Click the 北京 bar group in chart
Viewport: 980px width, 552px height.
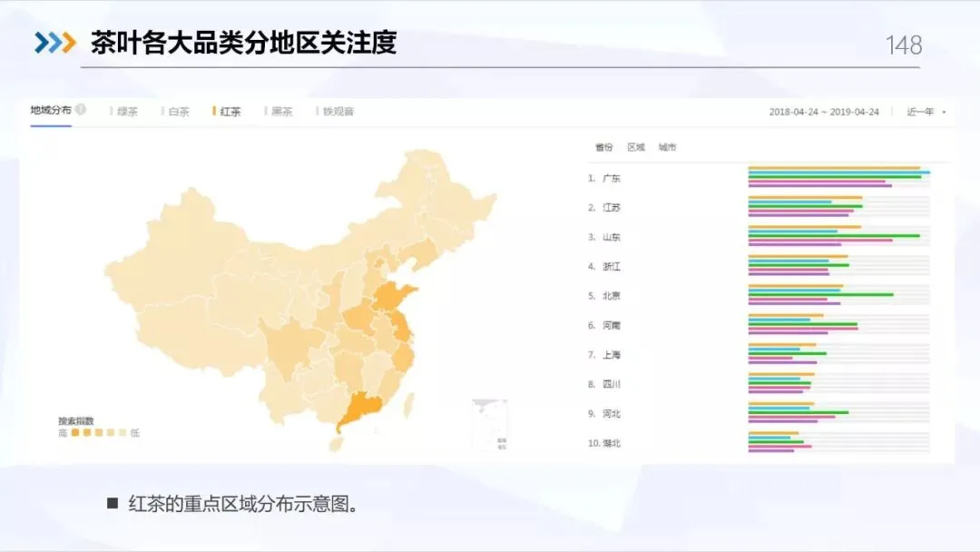[838, 294]
